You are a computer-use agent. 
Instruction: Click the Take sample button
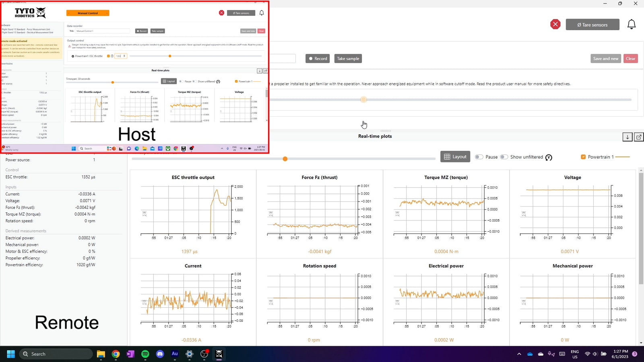point(348,59)
